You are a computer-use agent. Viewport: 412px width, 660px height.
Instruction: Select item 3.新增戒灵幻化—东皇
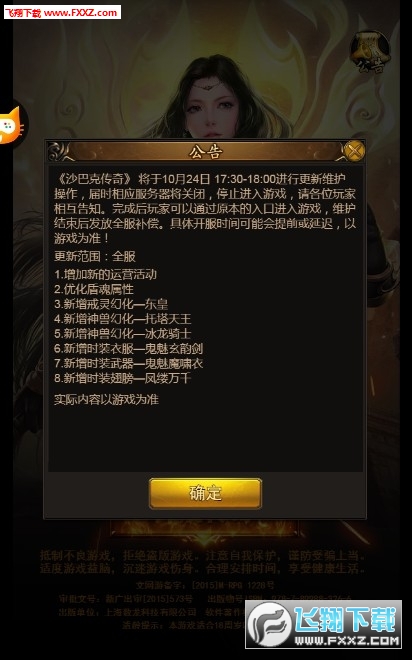[111, 304]
